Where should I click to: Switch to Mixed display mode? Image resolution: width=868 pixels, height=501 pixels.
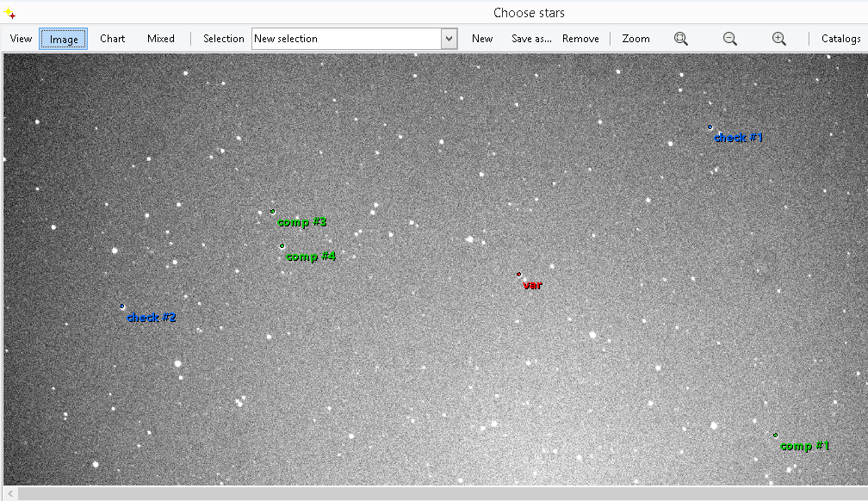click(x=160, y=39)
